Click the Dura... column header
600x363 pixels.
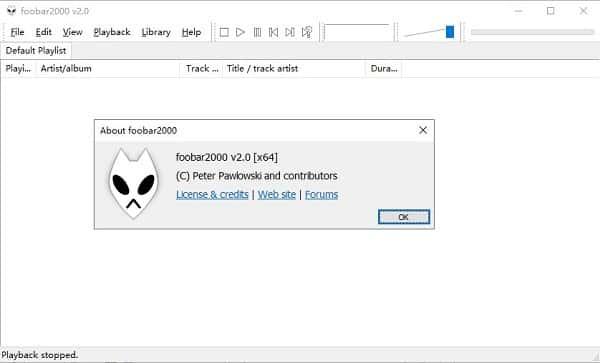[x=384, y=68]
